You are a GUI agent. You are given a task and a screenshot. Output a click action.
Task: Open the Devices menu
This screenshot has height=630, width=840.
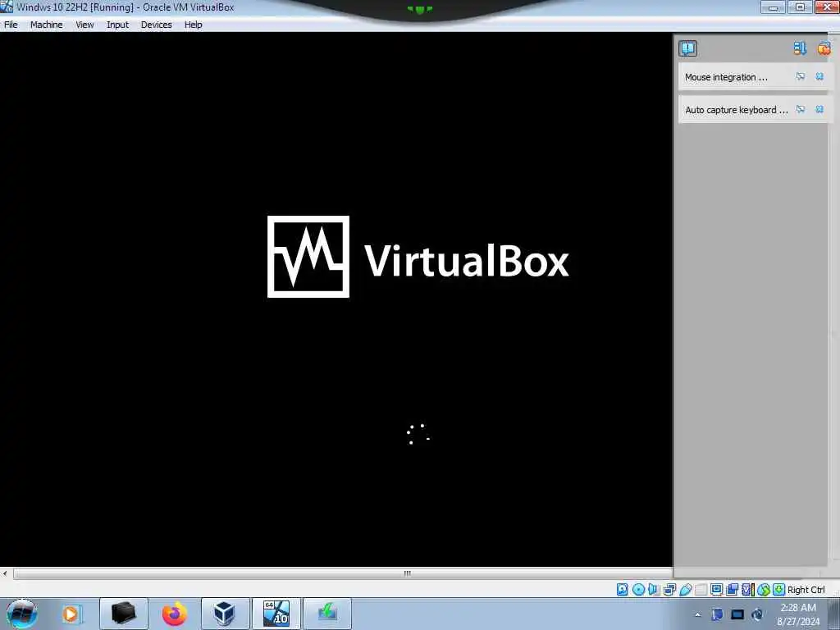click(x=157, y=25)
